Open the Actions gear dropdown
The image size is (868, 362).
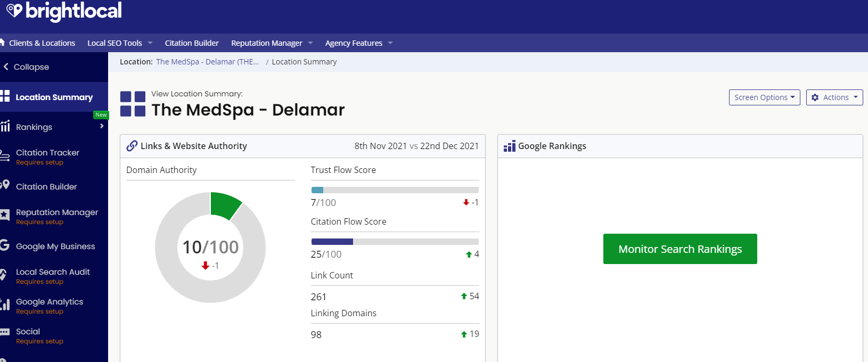(x=834, y=97)
